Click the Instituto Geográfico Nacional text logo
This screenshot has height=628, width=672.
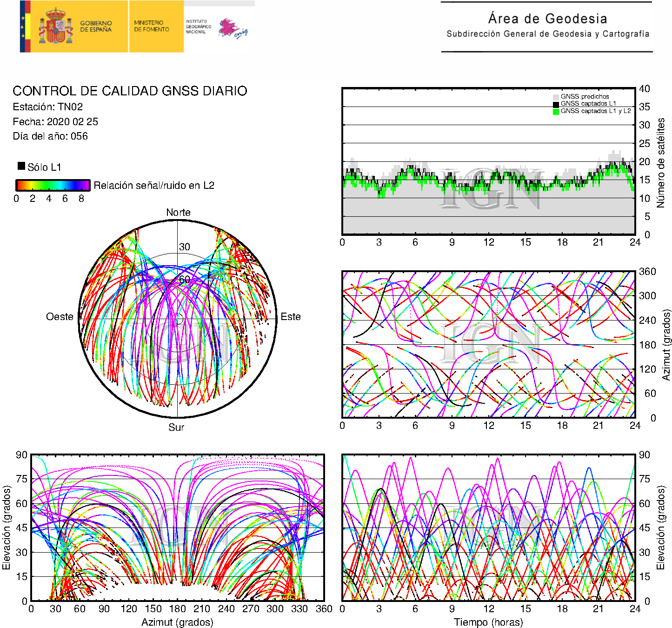(198, 27)
